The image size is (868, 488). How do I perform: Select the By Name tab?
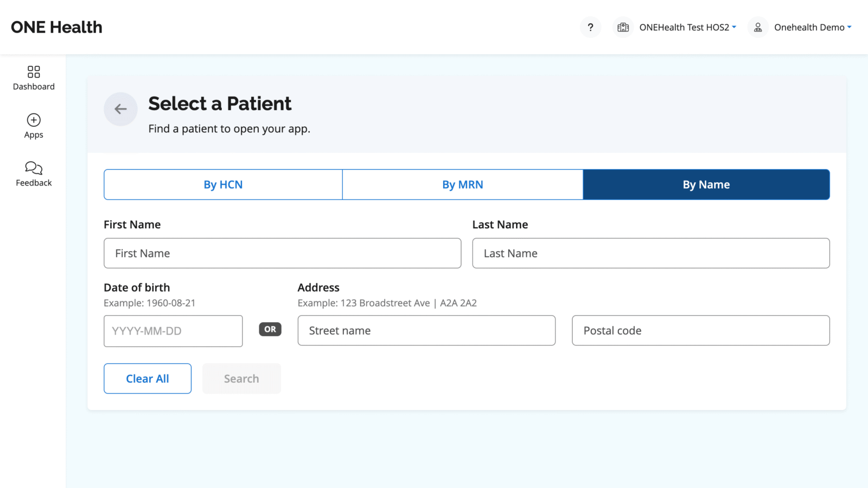(x=706, y=184)
